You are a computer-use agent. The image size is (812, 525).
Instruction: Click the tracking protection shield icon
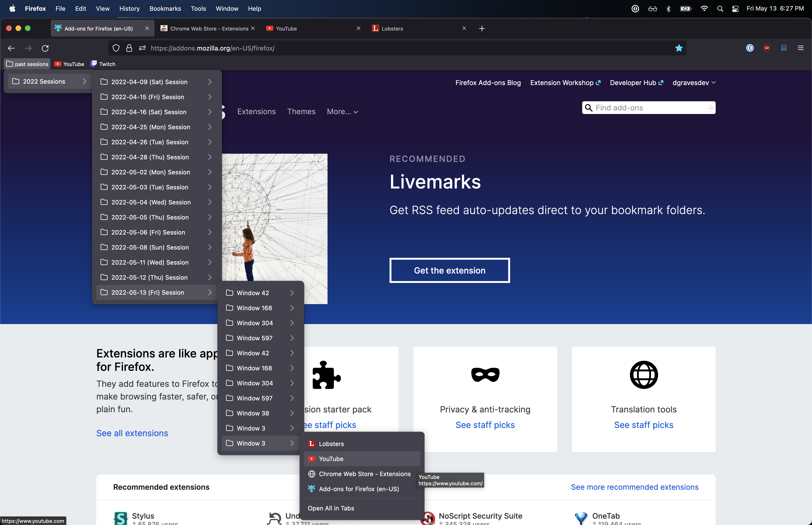tap(116, 48)
